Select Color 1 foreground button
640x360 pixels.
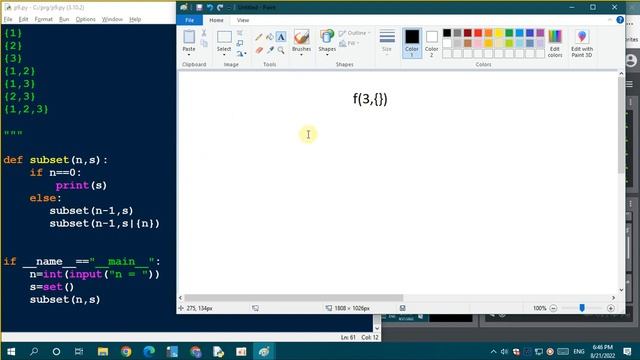click(412, 43)
